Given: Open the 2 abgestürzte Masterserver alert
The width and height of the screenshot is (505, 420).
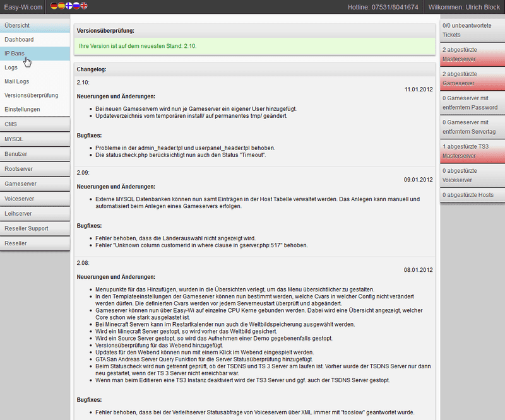Looking at the screenshot, I should [x=472, y=54].
